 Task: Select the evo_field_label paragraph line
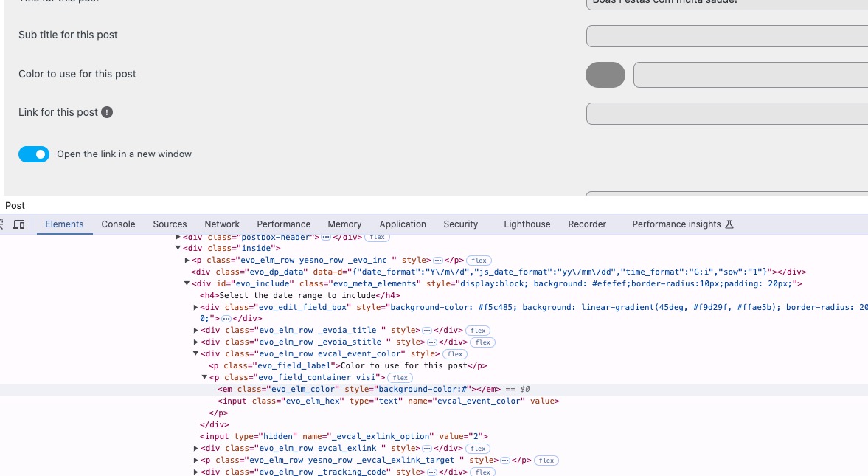(347, 366)
